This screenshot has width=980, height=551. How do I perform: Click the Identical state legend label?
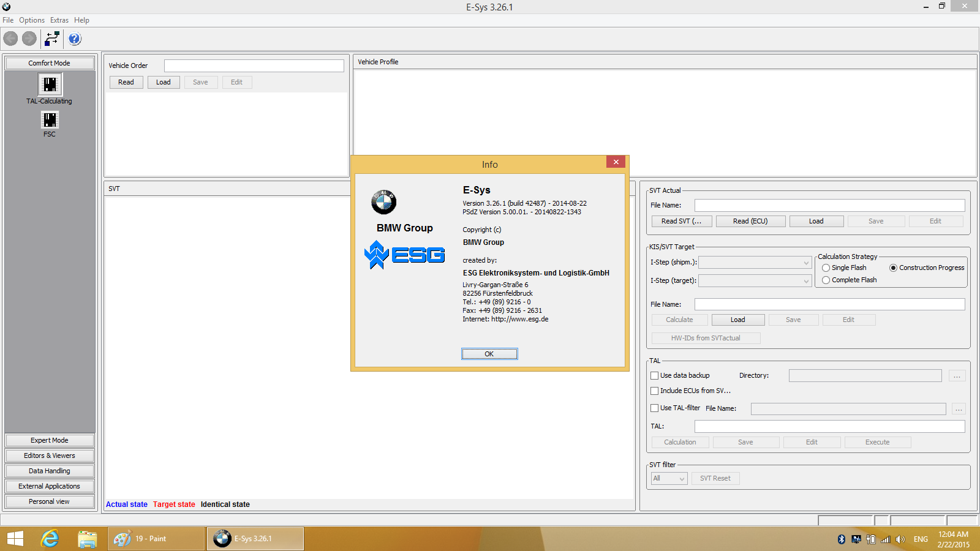(225, 504)
